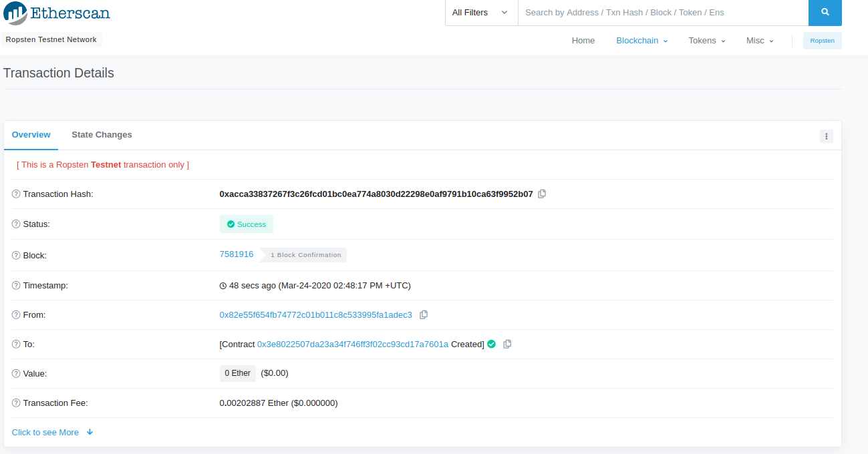The image size is (868, 454).
Task: Open From address 0x82e55f654f link
Action: tap(316, 314)
